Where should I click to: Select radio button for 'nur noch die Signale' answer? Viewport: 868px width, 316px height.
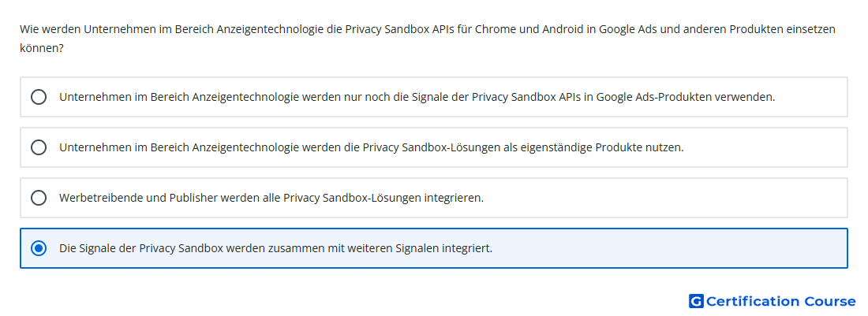pos(39,97)
